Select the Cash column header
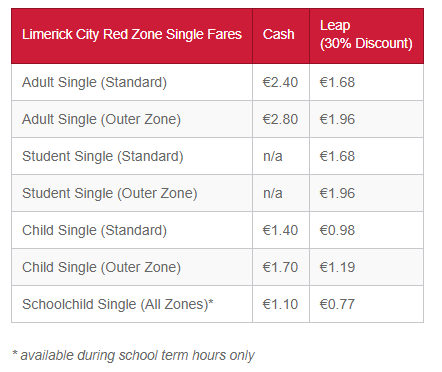Screen dimensions: 442x372 [x=279, y=34]
